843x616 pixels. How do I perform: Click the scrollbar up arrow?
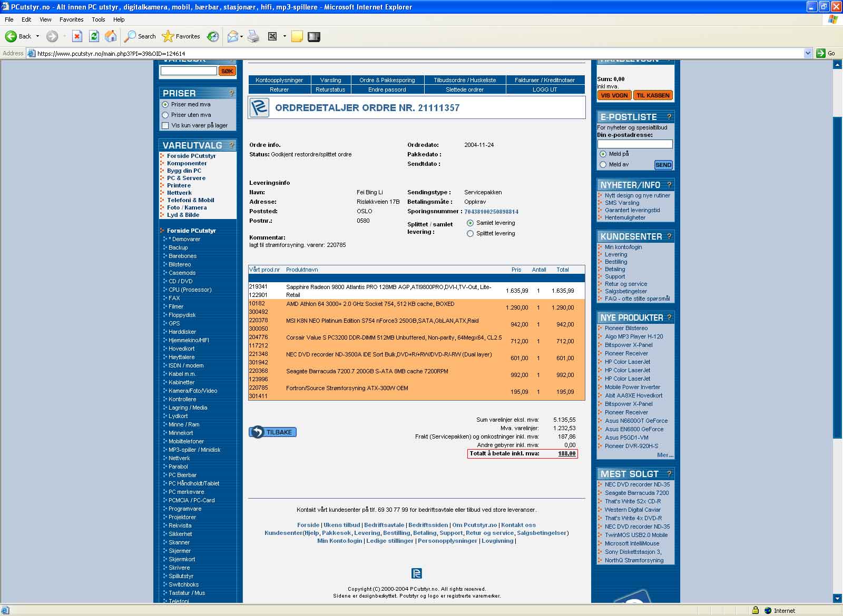[x=837, y=65]
